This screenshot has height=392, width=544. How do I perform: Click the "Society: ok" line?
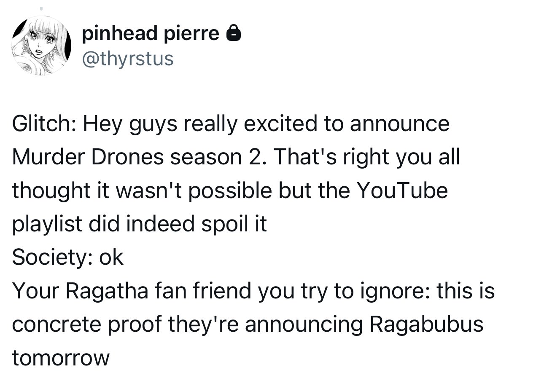tap(67, 257)
